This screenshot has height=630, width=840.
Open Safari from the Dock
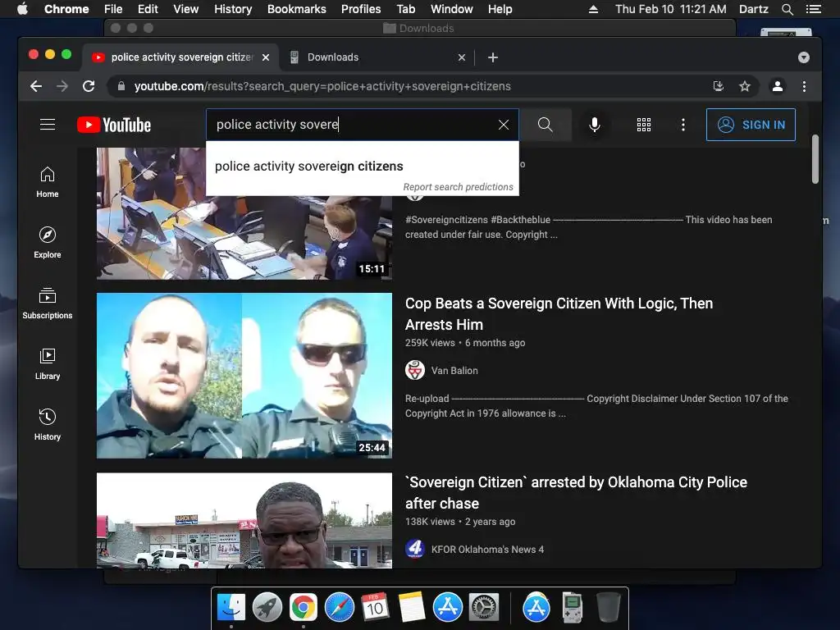pyautogui.click(x=339, y=608)
